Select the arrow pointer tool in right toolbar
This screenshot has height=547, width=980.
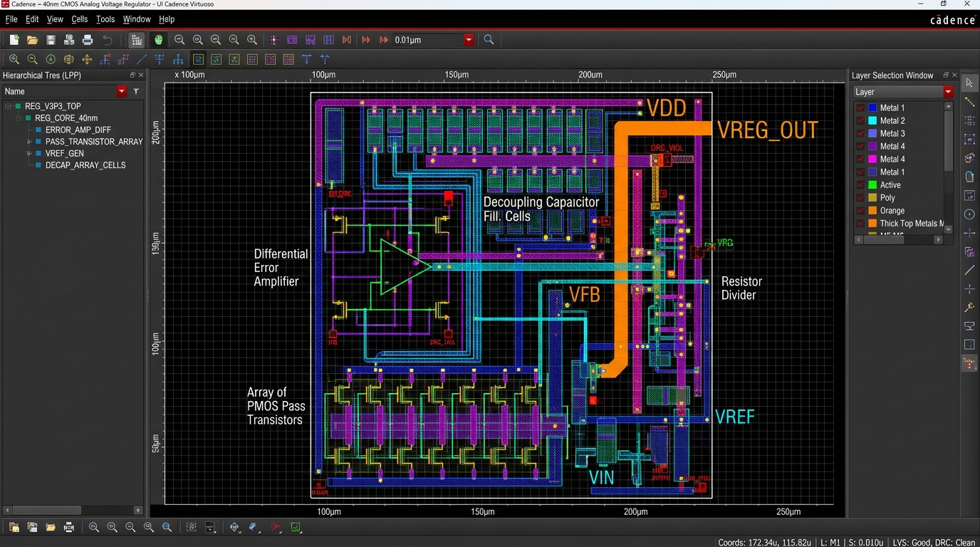pos(969,83)
